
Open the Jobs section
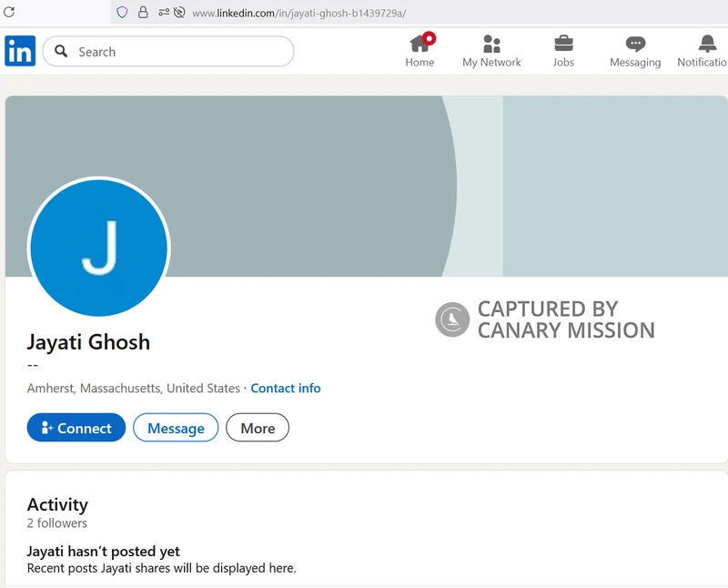(x=563, y=51)
